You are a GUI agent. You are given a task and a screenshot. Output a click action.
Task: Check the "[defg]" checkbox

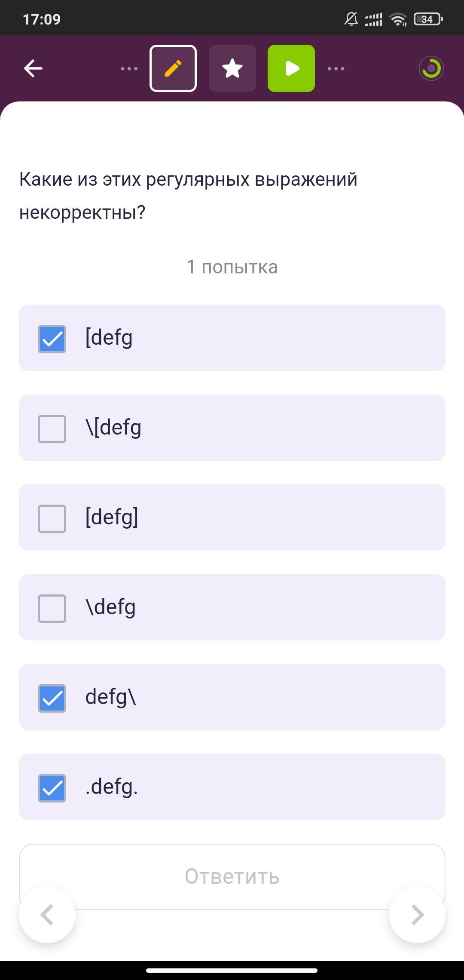[x=52, y=519]
